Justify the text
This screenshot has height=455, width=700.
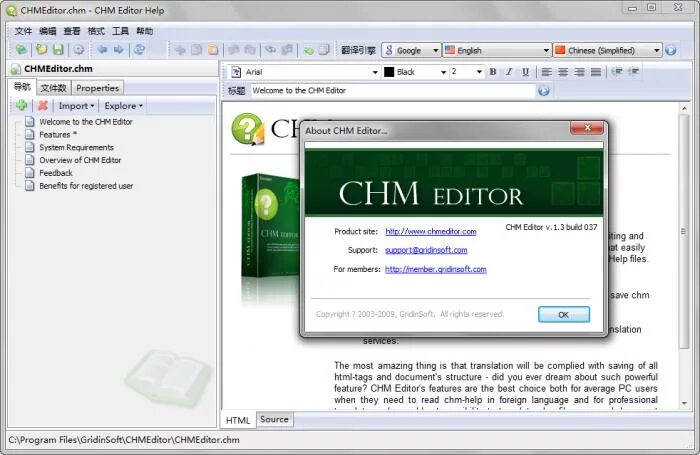pos(596,71)
